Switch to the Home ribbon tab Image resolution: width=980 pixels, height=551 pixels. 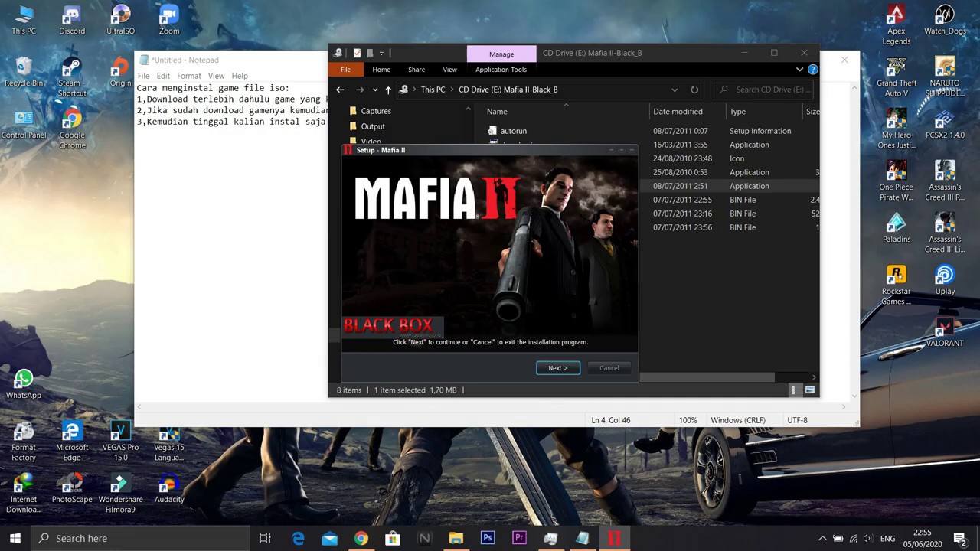tap(381, 70)
